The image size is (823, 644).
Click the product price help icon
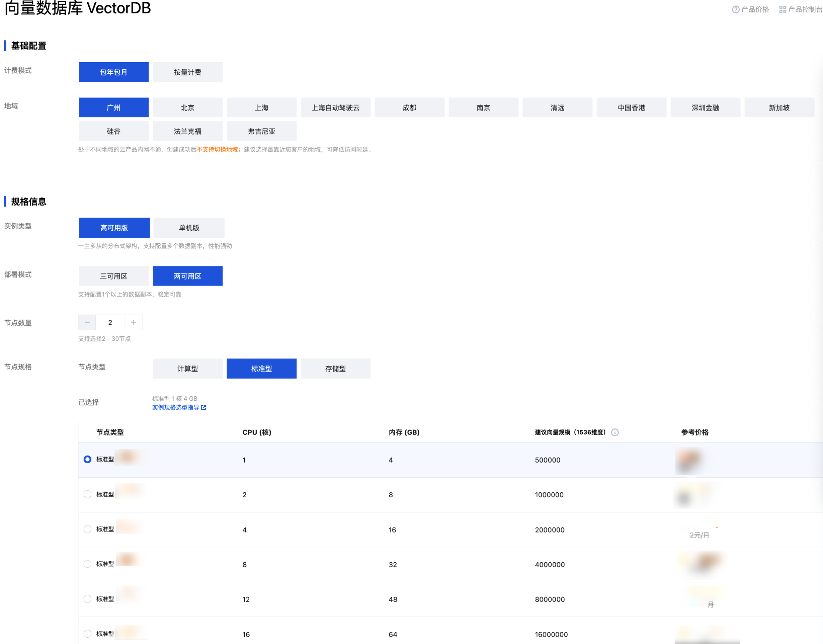(735, 10)
